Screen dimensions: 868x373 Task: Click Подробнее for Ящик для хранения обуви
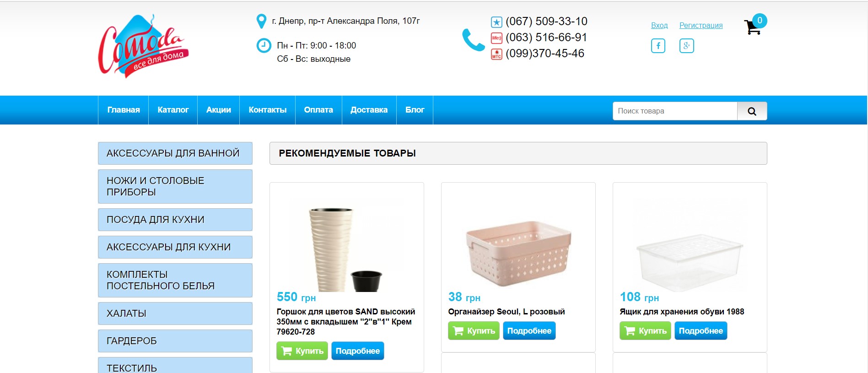[701, 331]
